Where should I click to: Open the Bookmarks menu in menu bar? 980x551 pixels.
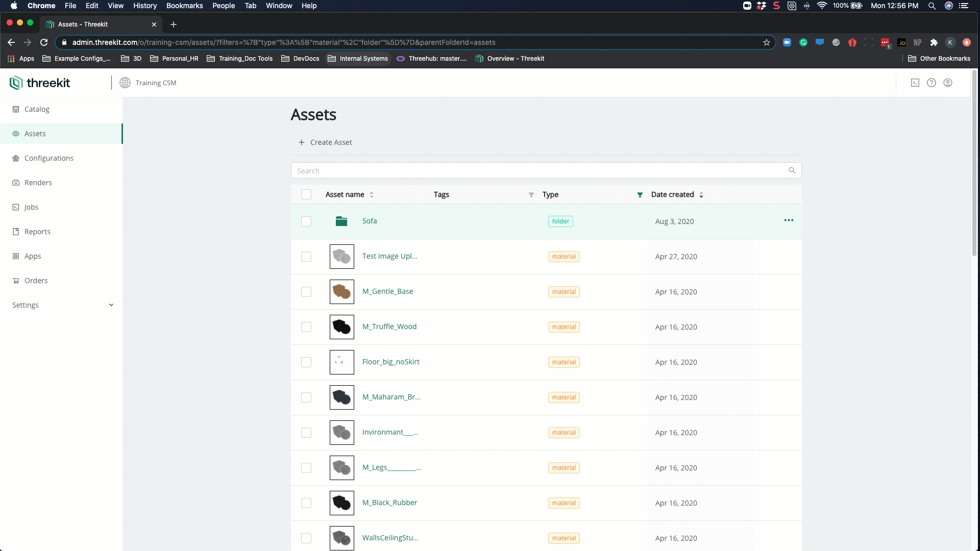[x=184, y=6]
